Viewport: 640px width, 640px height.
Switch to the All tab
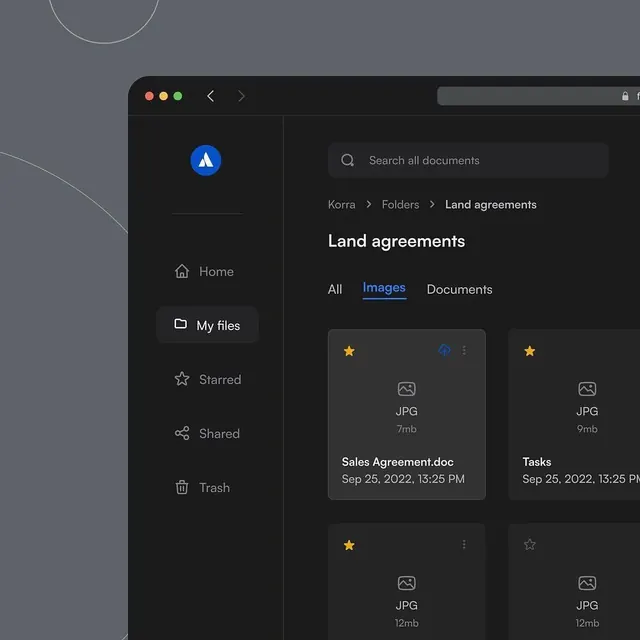point(335,289)
